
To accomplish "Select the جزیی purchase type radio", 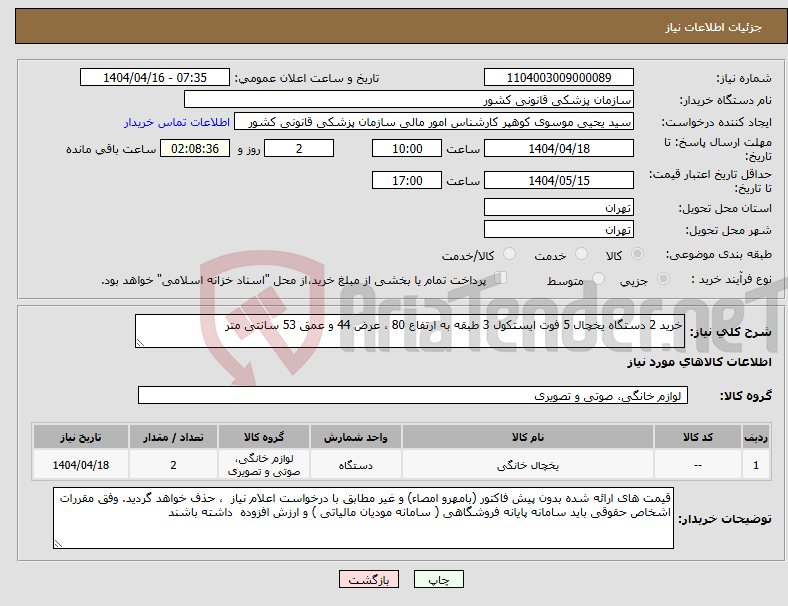I will click(663, 278).
